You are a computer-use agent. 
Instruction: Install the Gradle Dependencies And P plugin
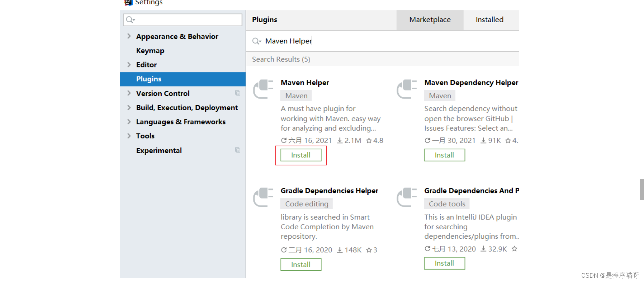click(444, 263)
